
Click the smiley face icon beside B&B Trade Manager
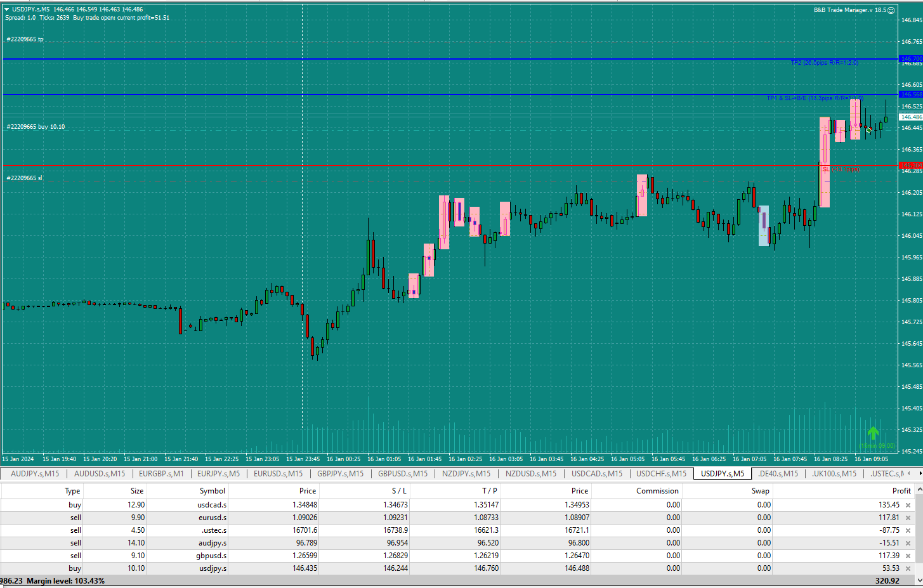[x=891, y=10]
